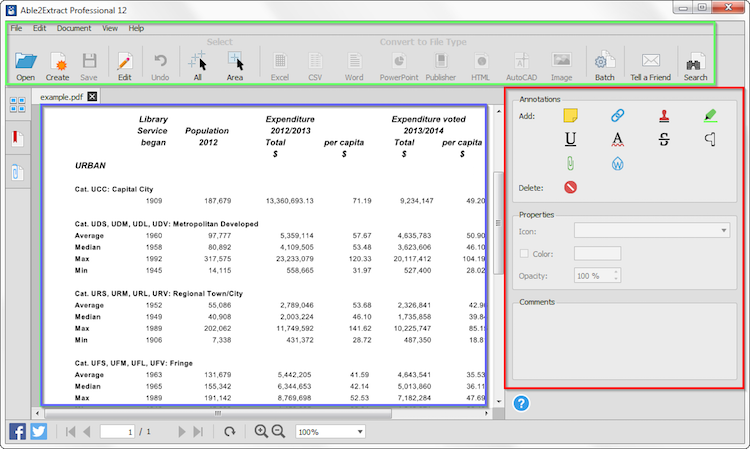750x449 pixels.
Task: Open the zoom level 100% dropdown
Action: point(331,432)
